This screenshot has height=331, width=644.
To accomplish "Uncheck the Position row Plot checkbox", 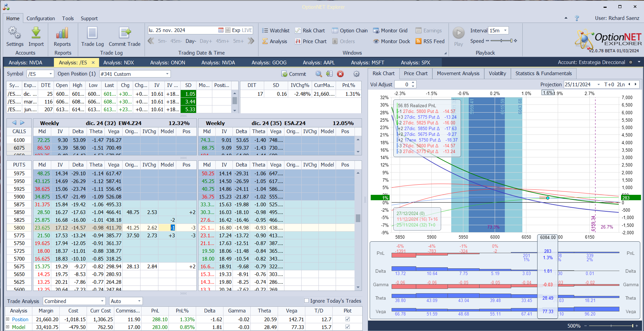I will click(x=347, y=319).
